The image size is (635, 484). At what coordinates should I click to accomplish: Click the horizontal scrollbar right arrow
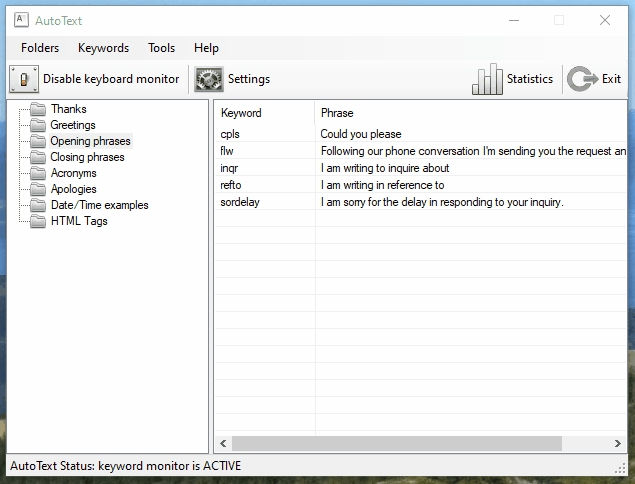pos(618,443)
